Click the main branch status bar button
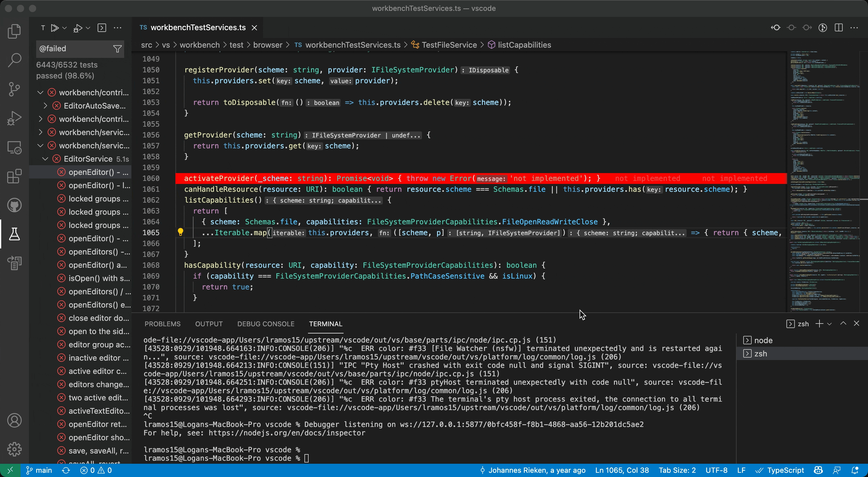Screen dimensions: 868x477 (39, 470)
